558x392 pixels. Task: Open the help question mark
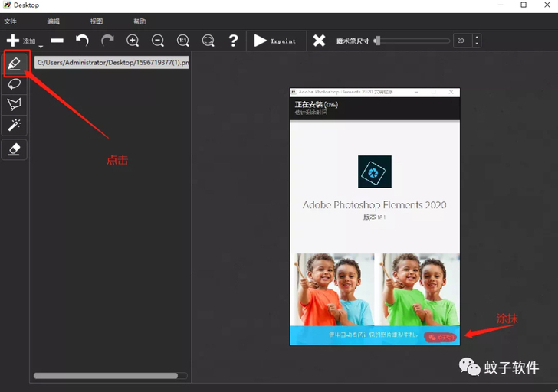point(233,41)
